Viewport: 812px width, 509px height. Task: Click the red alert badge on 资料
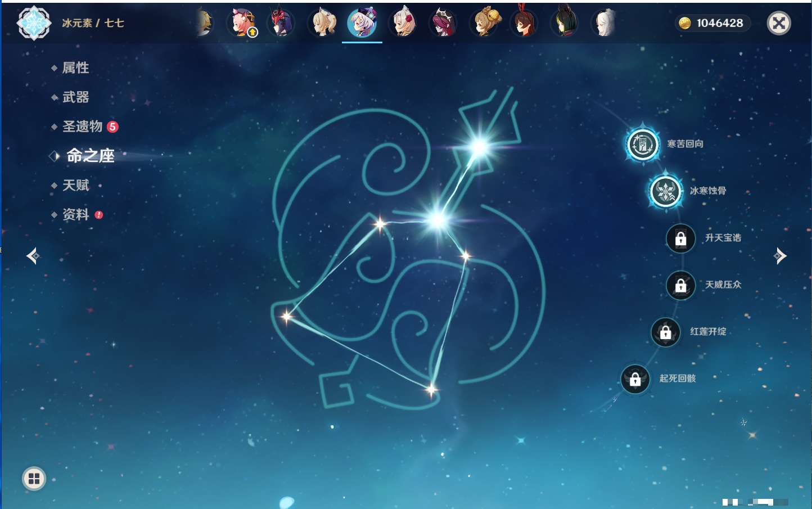point(99,215)
